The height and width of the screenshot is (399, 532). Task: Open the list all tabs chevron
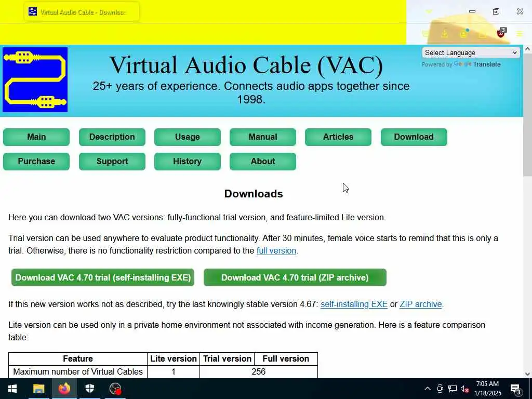click(x=429, y=11)
